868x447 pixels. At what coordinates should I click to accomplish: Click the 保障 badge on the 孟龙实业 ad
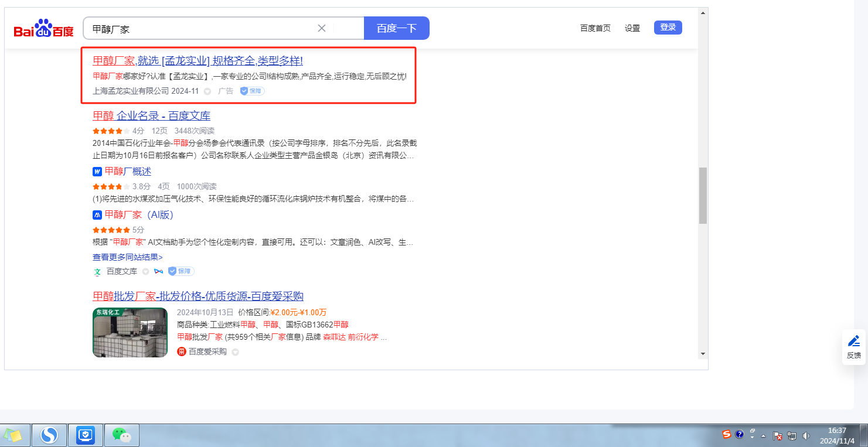click(253, 91)
